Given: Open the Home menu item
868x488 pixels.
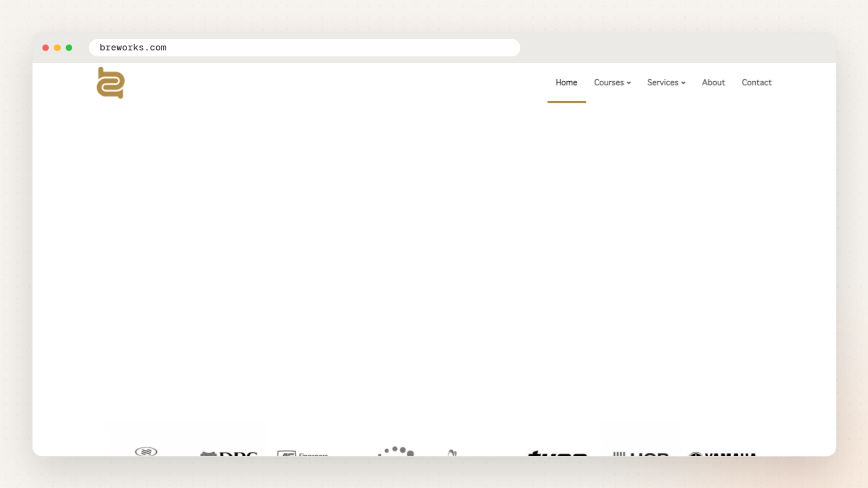Looking at the screenshot, I should click(566, 82).
